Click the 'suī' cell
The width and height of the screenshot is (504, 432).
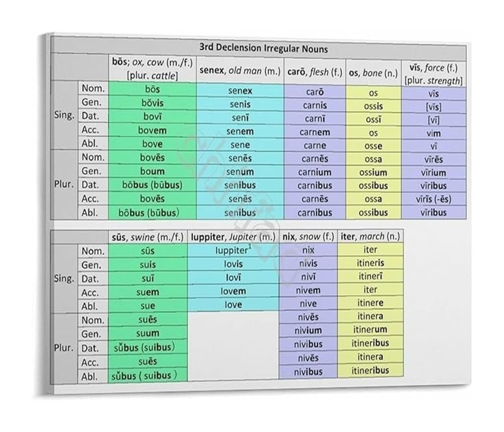(x=147, y=278)
